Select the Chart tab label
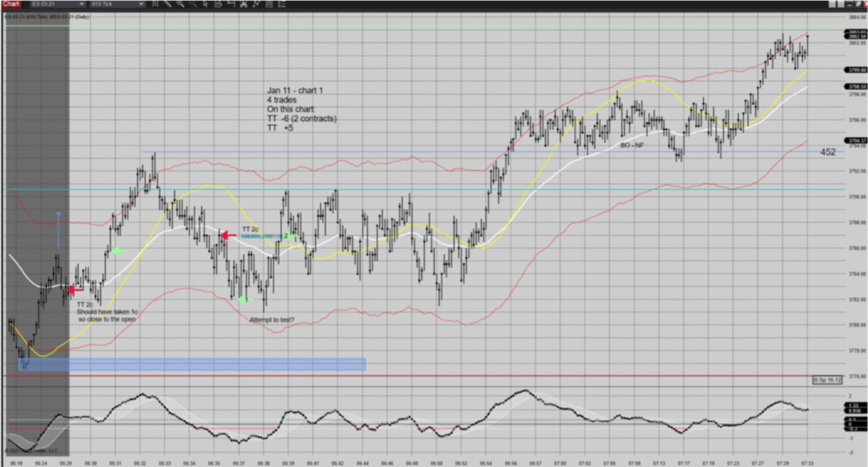The image size is (868, 467). coord(11,4)
